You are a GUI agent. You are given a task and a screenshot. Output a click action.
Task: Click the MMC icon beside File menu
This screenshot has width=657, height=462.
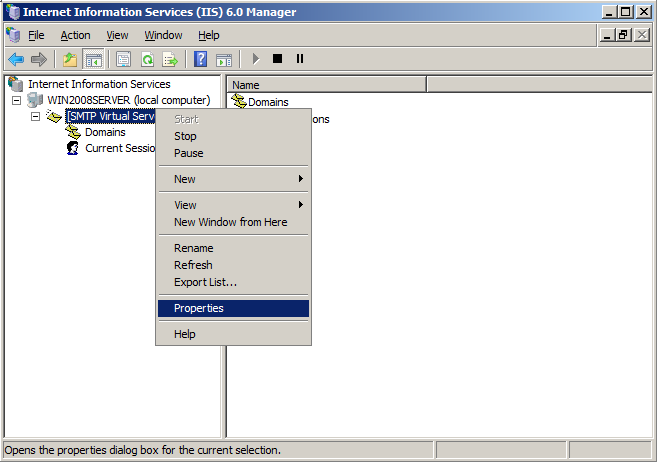point(13,35)
